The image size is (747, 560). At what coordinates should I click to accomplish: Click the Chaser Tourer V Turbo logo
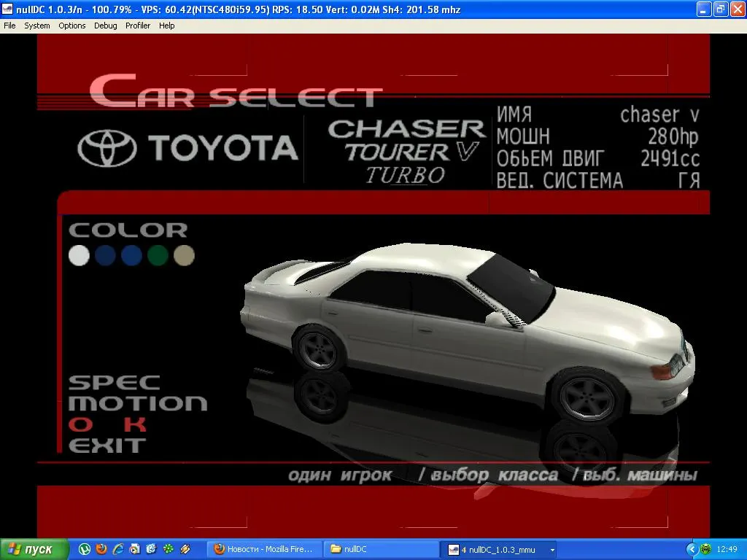click(x=406, y=152)
